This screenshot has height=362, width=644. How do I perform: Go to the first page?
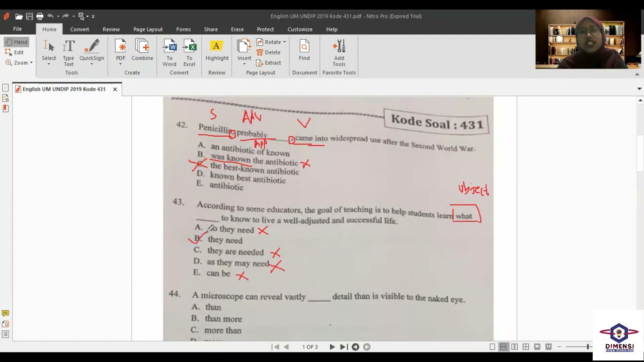point(275,347)
